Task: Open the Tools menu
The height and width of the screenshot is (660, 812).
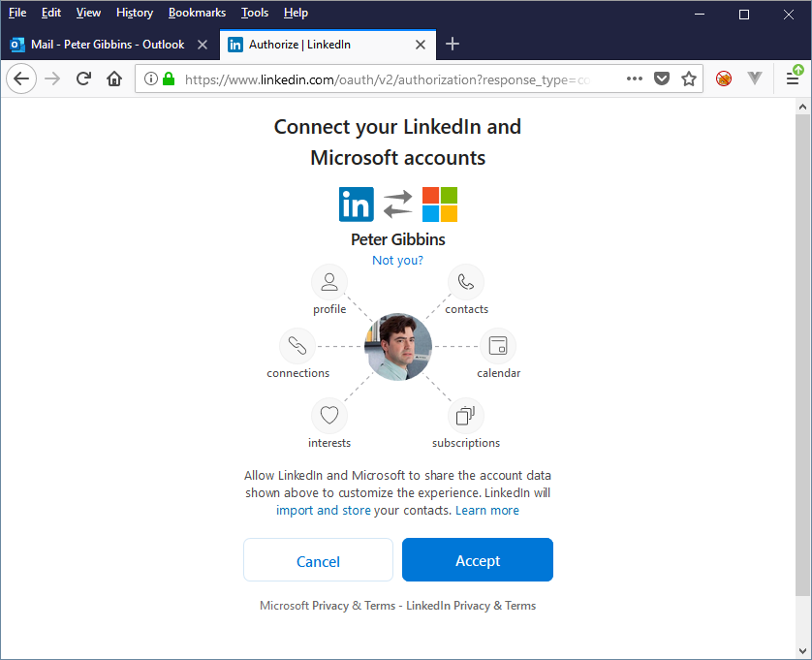Action: coord(255,13)
